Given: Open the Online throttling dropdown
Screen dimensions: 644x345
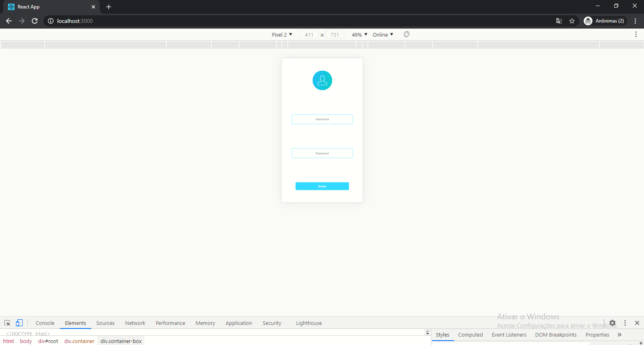Looking at the screenshot, I should point(382,35).
